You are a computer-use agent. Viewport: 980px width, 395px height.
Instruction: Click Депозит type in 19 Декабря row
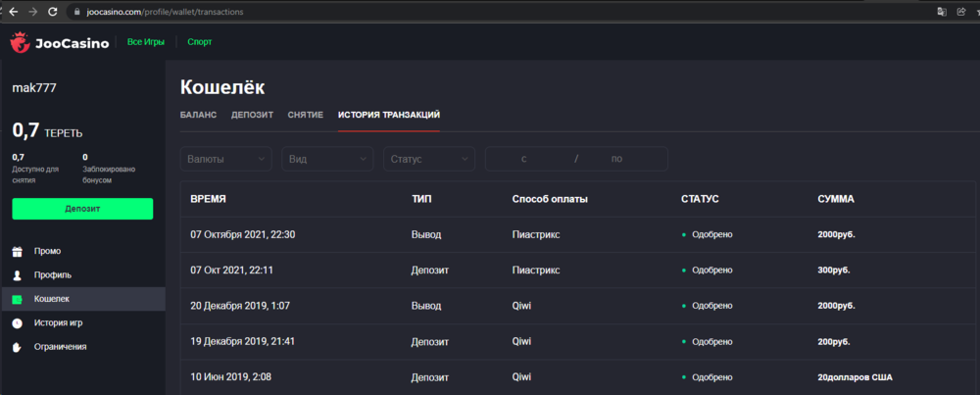[x=430, y=342]
